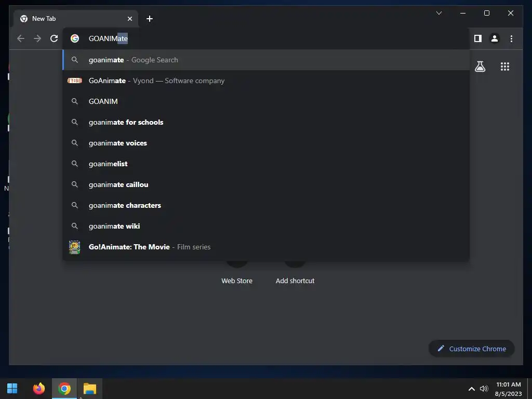Select 'goanimate voices' suggestion
532x399 pixels.
[266, 143]
